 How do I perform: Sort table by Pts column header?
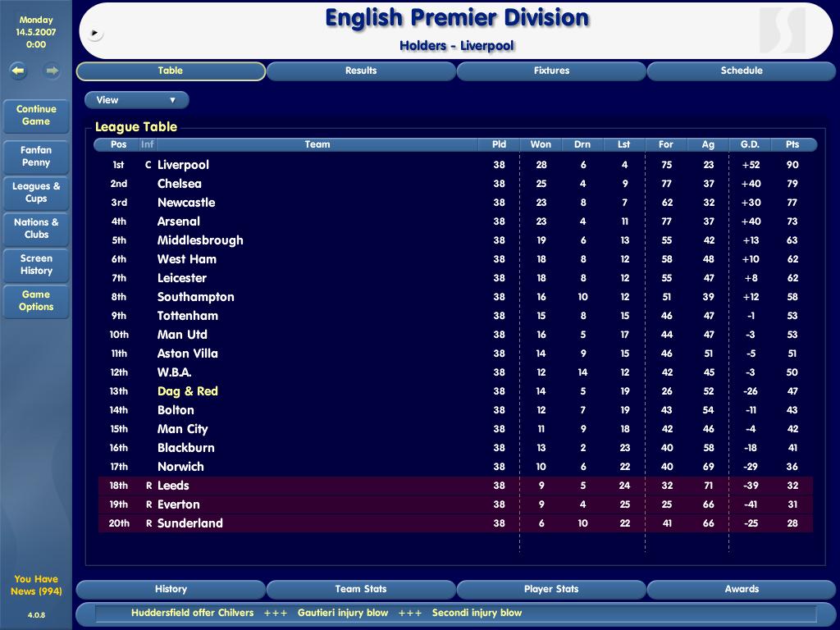tap(792, 144)
